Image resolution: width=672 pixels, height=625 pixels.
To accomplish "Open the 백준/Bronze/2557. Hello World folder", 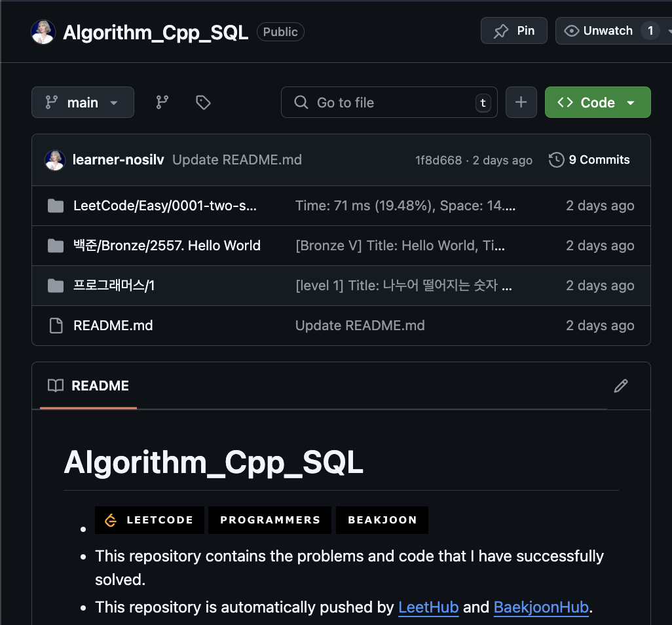I will click(x=167, y=246).
